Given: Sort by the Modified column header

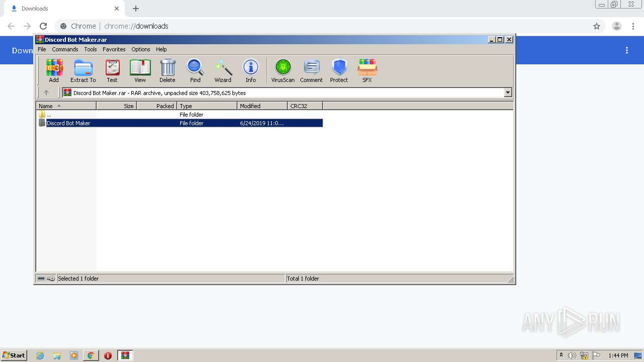Looking at the screenshot, I should [x=262, y=106].
